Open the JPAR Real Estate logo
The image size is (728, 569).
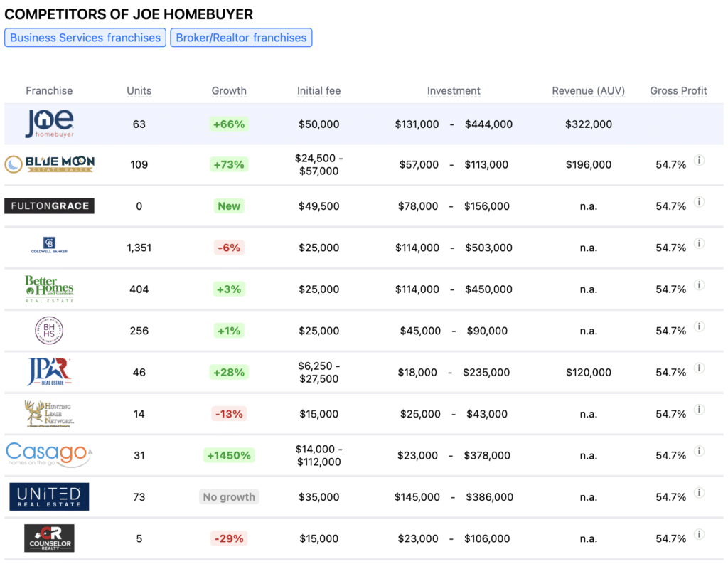pyautogui.click(x=49, y=371)
